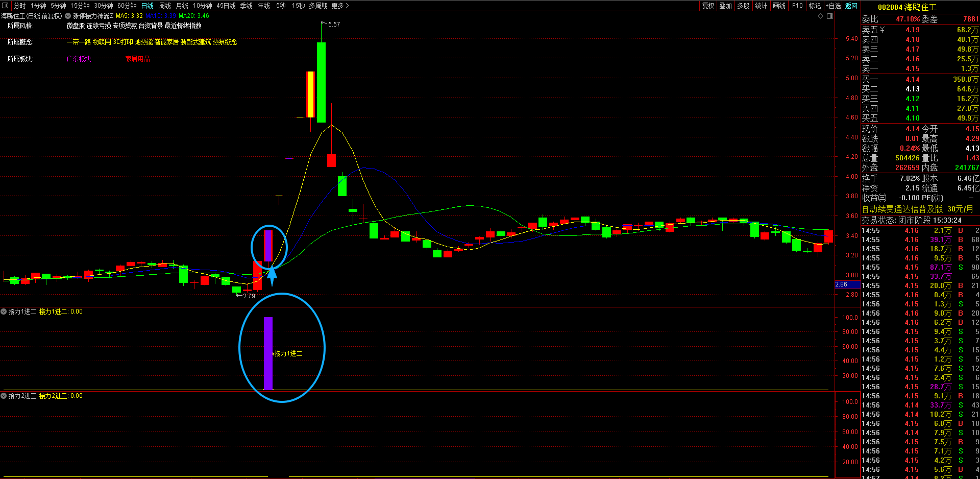Screen dimensions: 980x479
Task: Click the 总量 value 504426
Action: [x=908, y=158]
